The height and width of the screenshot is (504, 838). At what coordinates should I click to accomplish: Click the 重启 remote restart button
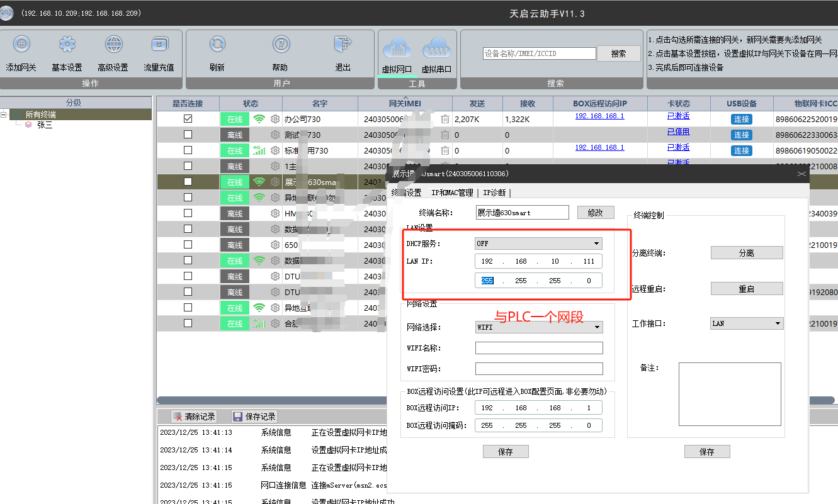(x=747, y=289)
